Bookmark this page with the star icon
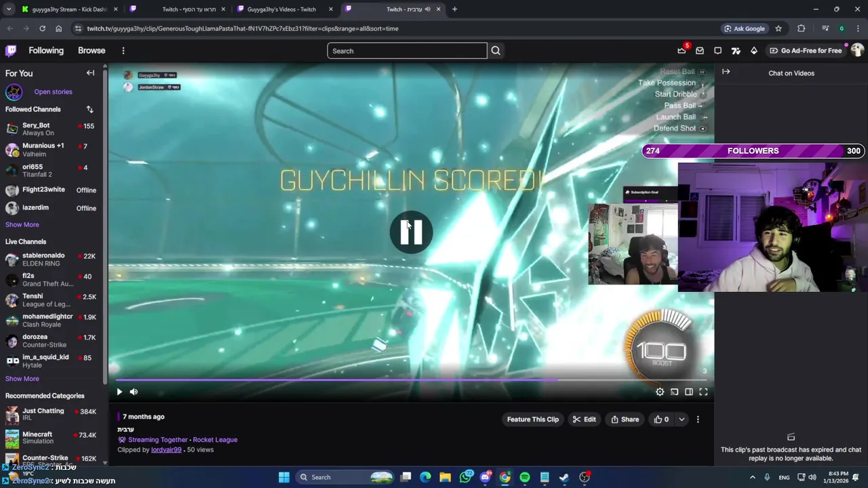868x488 pixels. pyautogui.click(x=778, y=28)
